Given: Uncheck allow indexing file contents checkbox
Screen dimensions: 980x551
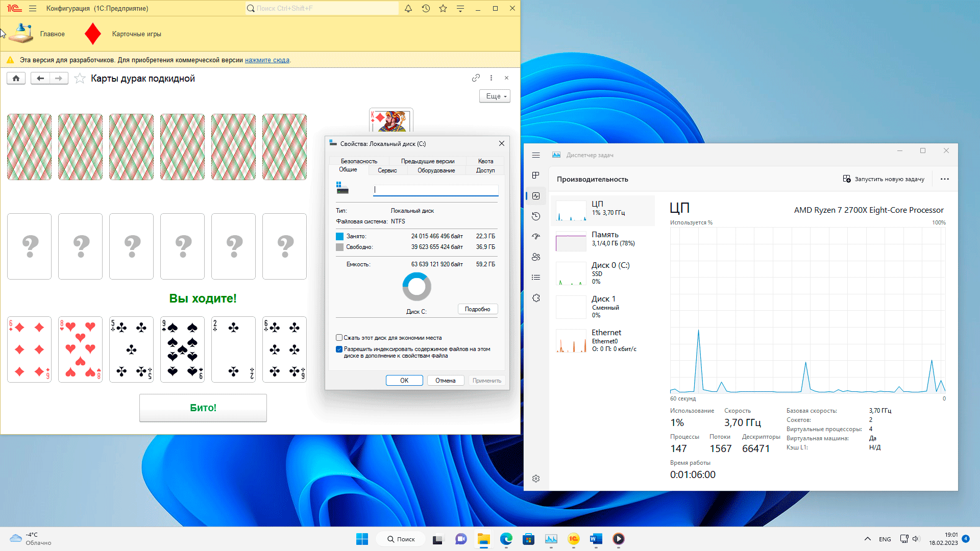Looking at the screenshot, I should 339,349.
